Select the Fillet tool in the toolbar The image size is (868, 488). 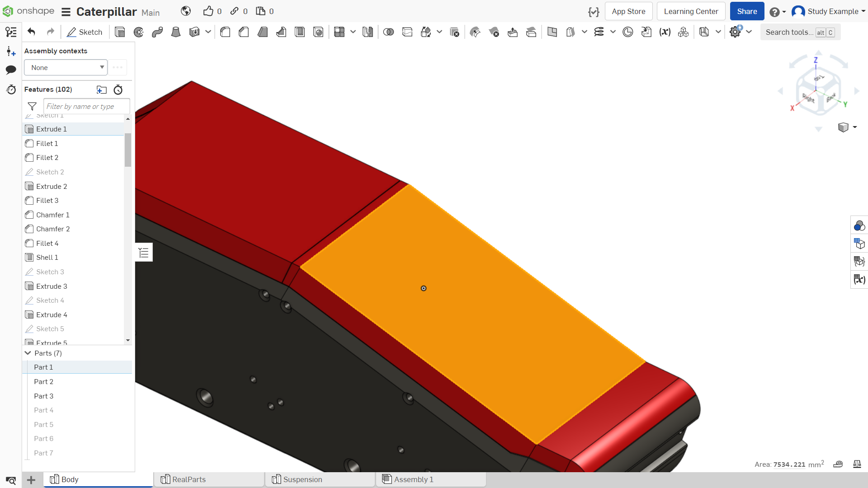(225, 32)
